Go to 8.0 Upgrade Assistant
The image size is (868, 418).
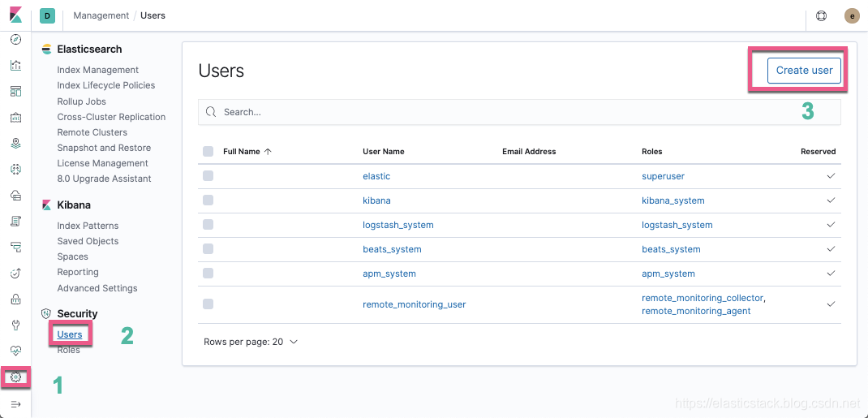click(104, 179)
